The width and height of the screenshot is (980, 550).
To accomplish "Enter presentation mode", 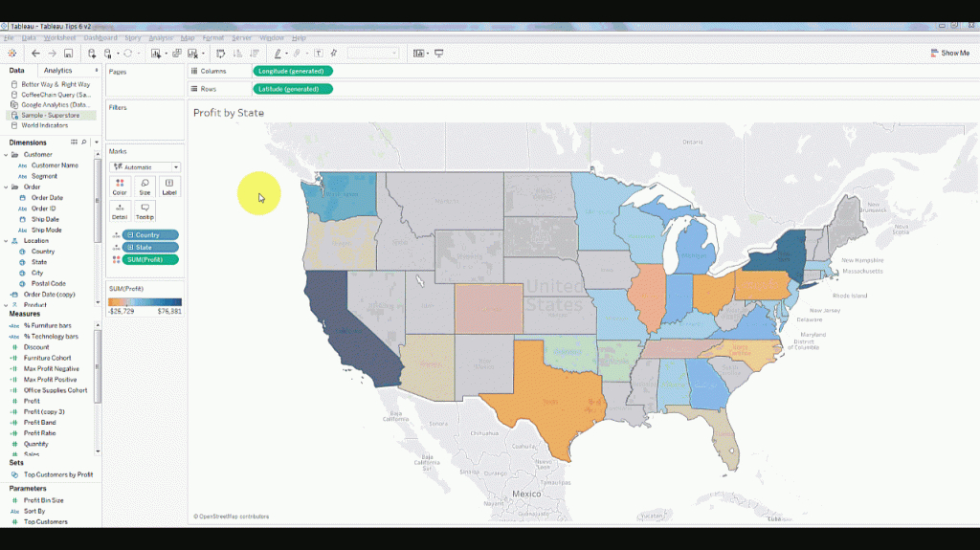I will pos(439,54).
